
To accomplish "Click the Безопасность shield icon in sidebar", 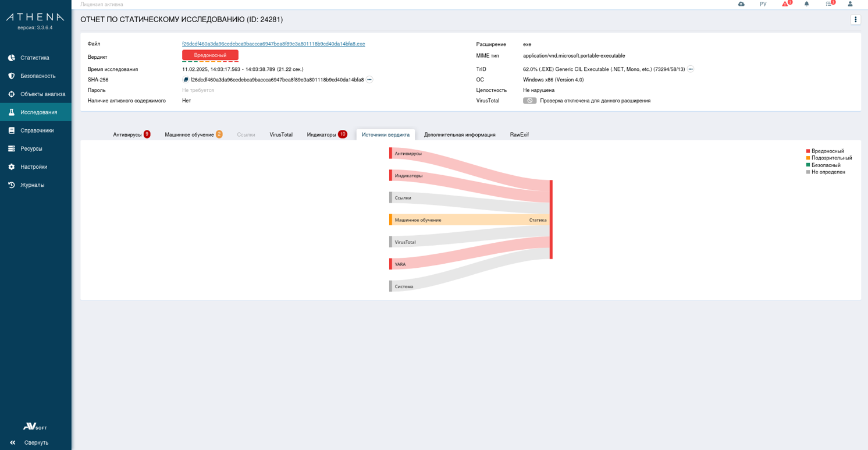I will tap(12, 76).
